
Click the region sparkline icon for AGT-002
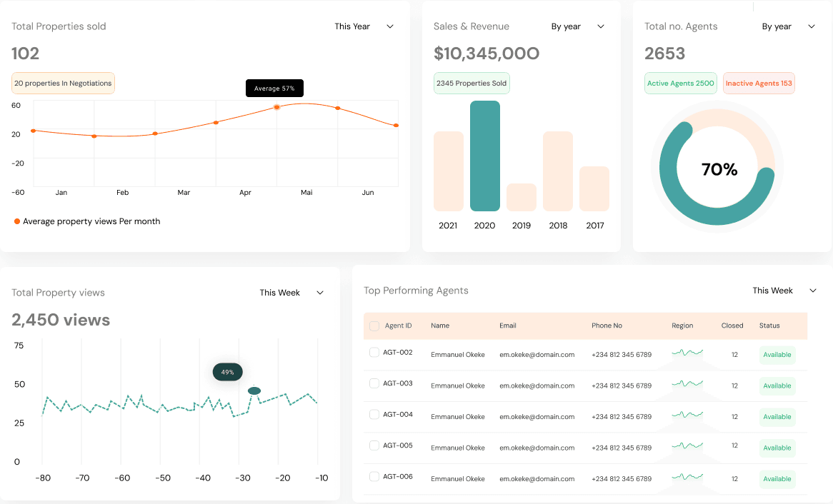(687, 352)
